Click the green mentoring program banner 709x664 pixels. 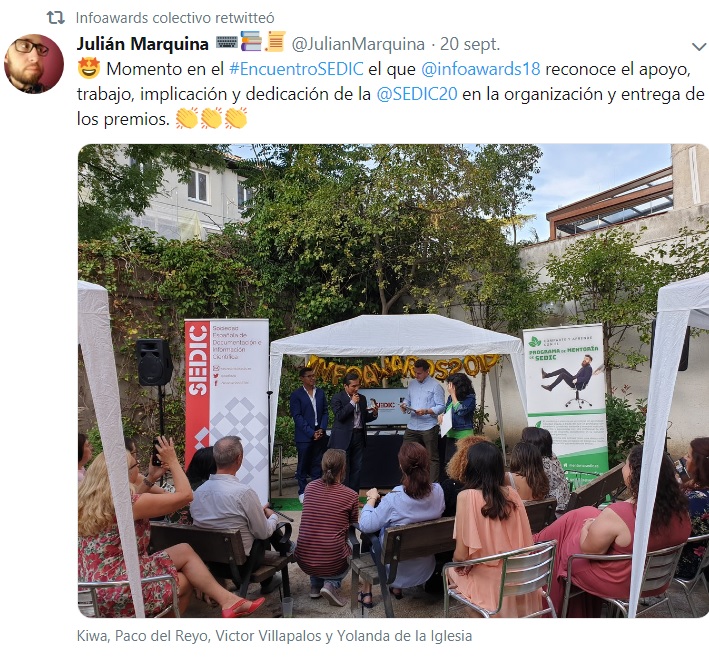click(565, 398)
